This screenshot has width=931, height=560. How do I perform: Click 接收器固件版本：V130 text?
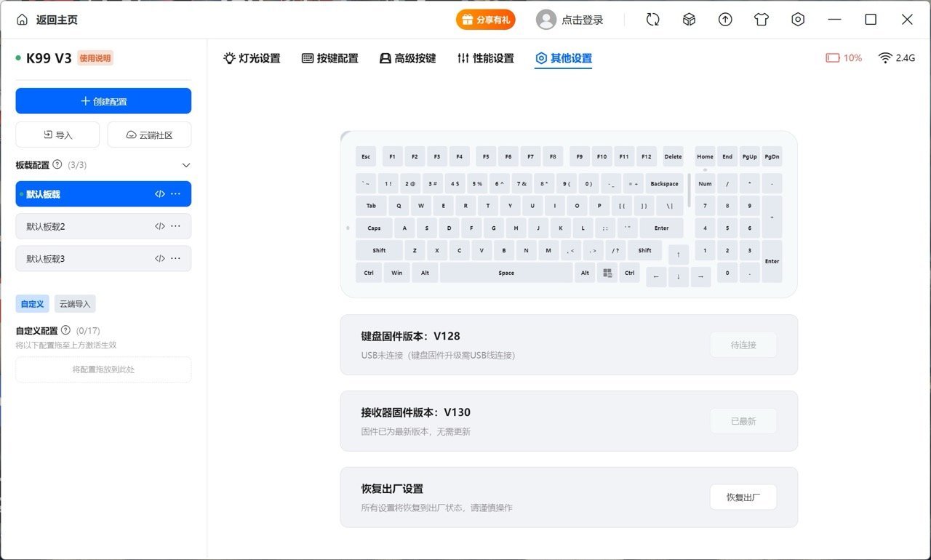[415, 412]
